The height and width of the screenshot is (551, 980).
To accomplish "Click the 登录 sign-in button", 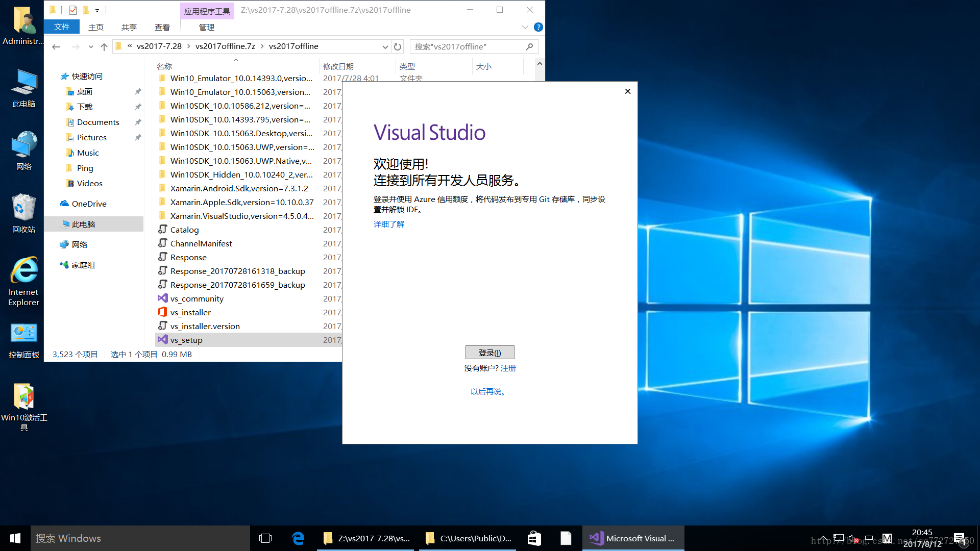I will 489,353.
